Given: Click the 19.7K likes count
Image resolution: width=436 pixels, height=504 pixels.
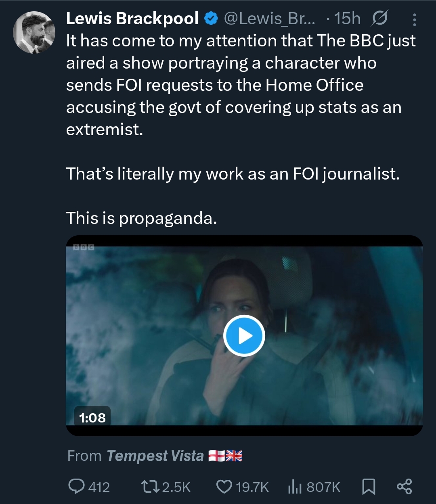Looking at the screenshot, I should [252, 487].
